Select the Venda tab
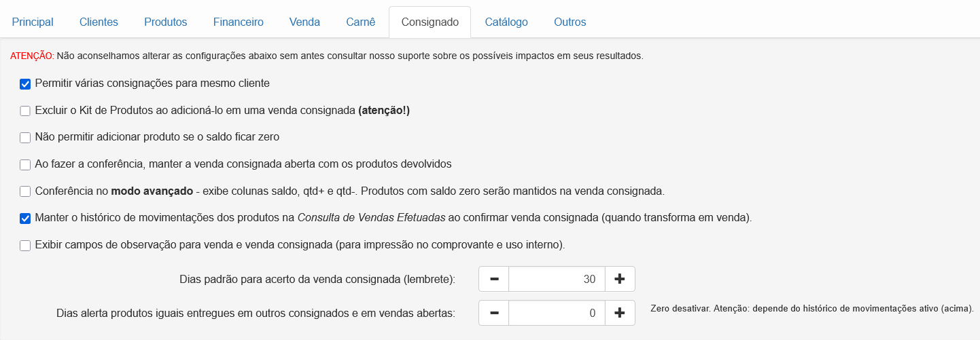This screenshot has width=980, height=340. 304,22
